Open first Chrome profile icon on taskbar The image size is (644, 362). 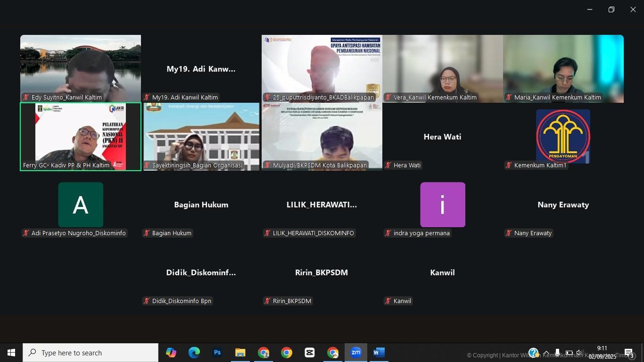coord(264,353)
